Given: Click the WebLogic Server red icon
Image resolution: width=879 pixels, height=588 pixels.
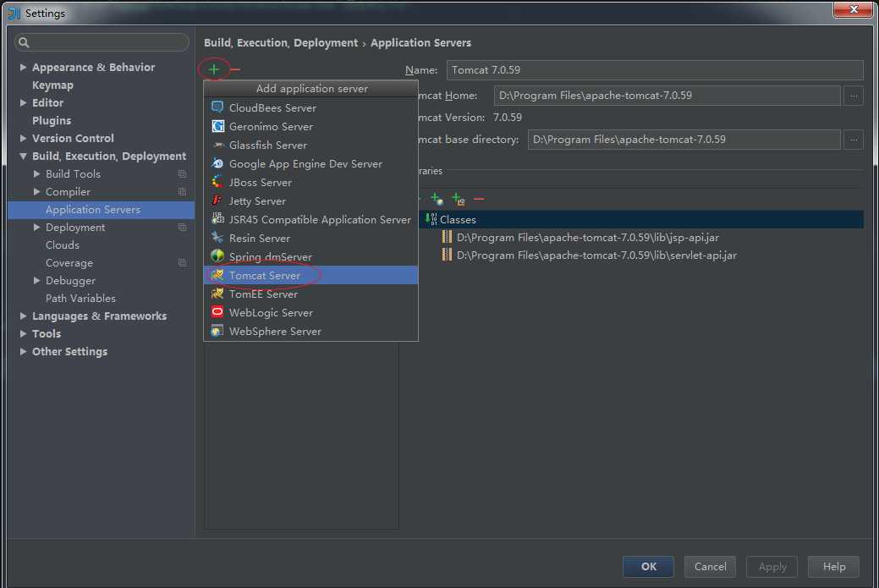Looking at the screenshot, I should pos(217,312).
